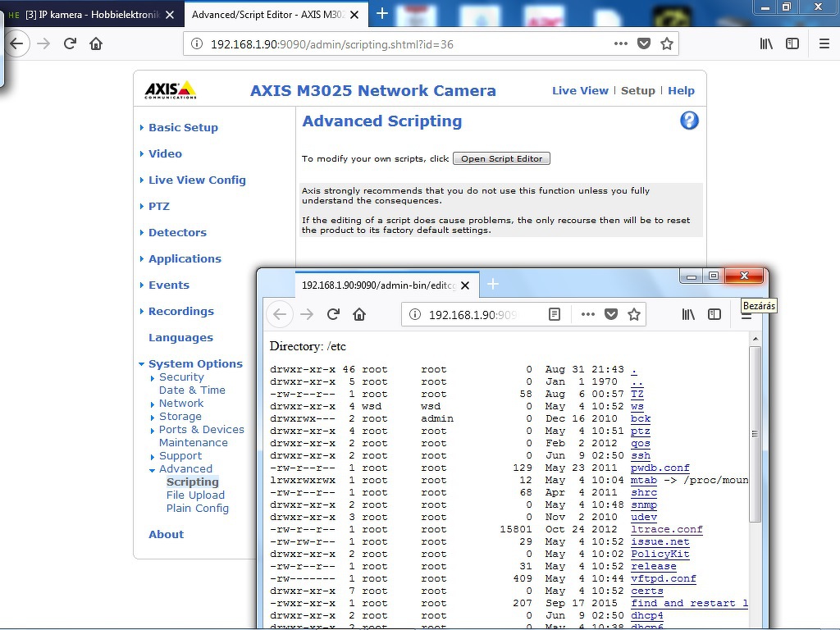Open page actions dots in popup window
Screen dimensions: 840x630
coord(587,314)
